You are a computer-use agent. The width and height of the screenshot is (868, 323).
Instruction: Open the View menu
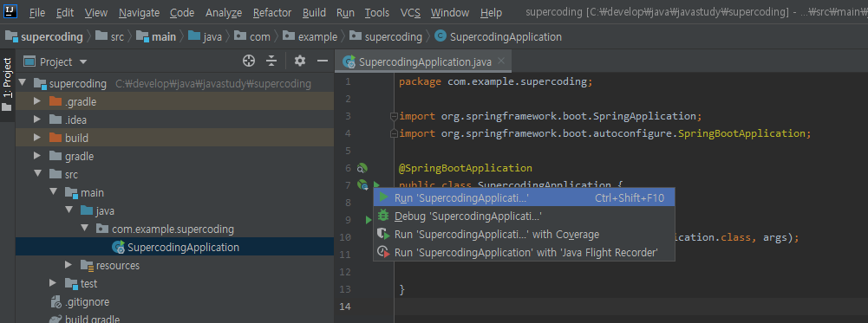pos(96,12)
